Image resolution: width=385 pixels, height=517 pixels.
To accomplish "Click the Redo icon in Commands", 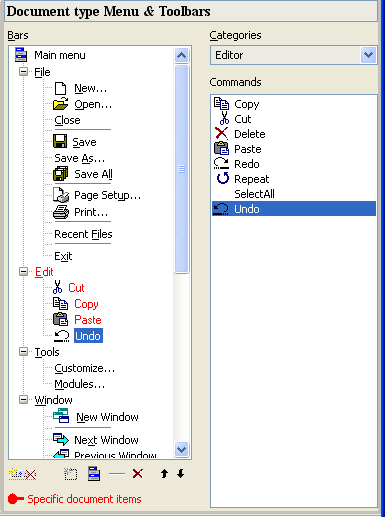I will click(221, 163).
